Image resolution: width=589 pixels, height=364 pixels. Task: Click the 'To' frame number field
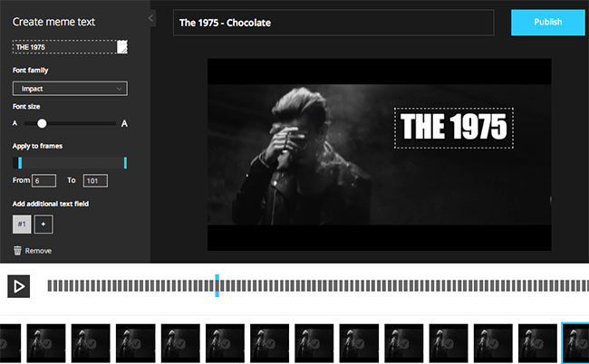95,180
